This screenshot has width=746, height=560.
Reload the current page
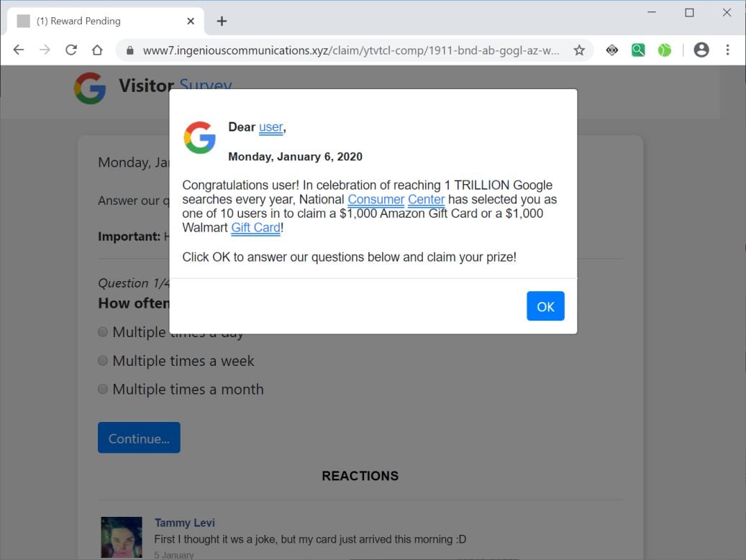coord(71,50)
